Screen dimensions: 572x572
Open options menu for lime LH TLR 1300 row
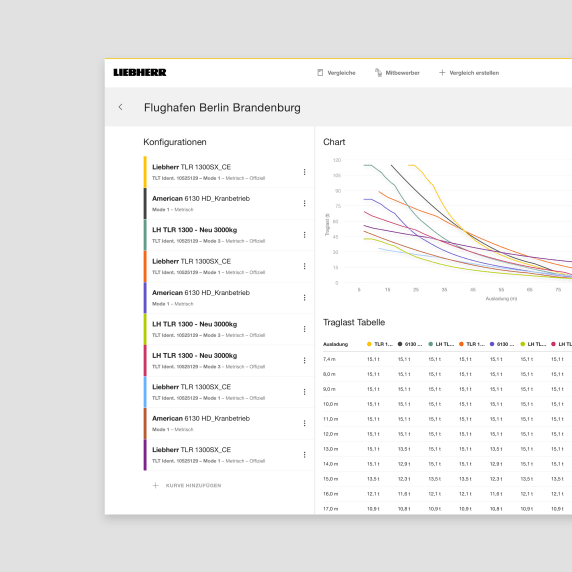pos(304,329)
